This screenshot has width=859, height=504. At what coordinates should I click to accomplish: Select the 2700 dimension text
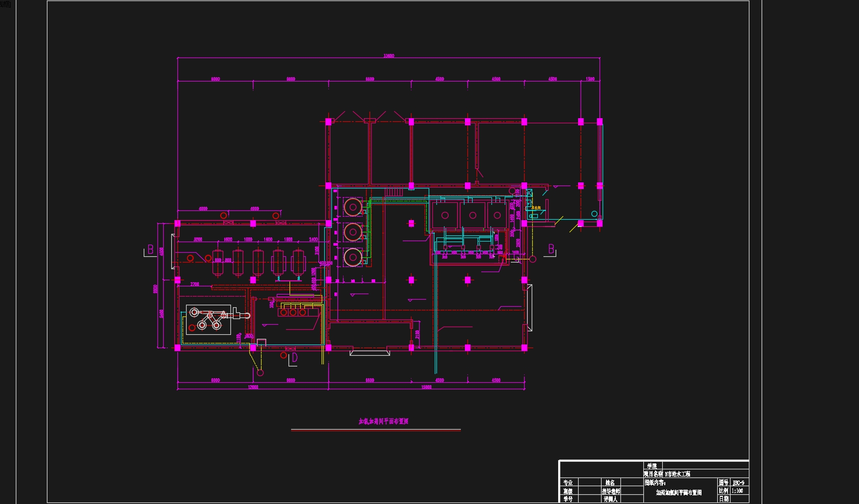coord(195,284)
